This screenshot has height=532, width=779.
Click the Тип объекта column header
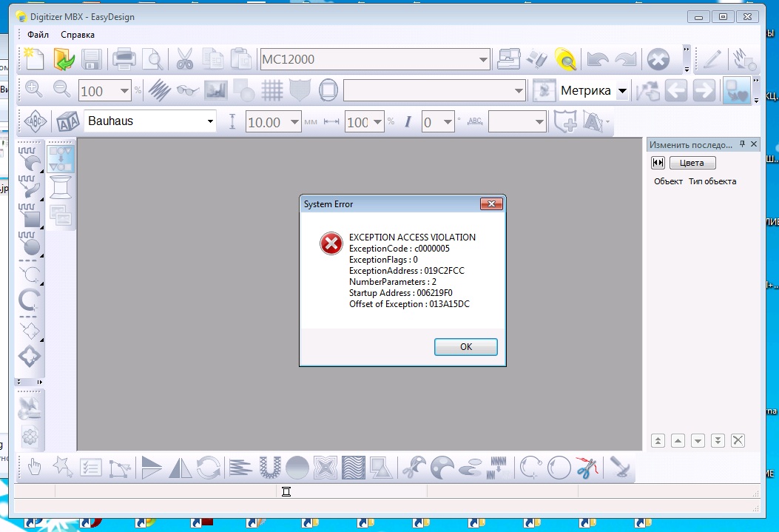[x=712, y=181]
